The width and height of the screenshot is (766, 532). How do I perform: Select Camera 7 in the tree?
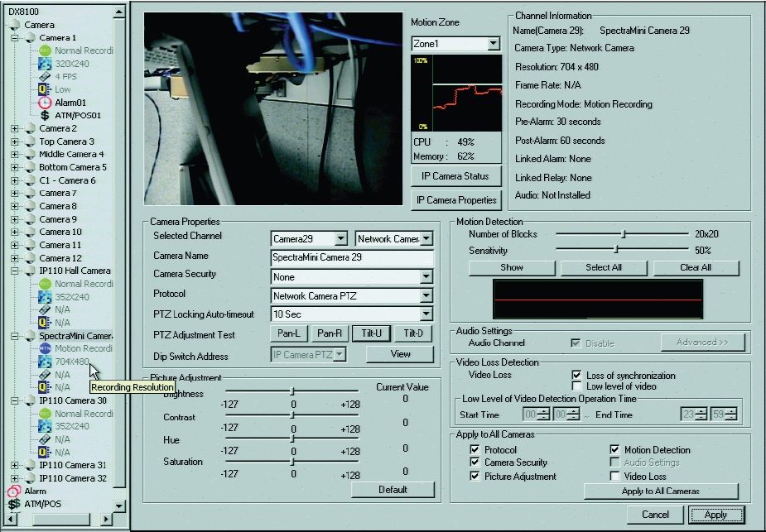(58, 194)
